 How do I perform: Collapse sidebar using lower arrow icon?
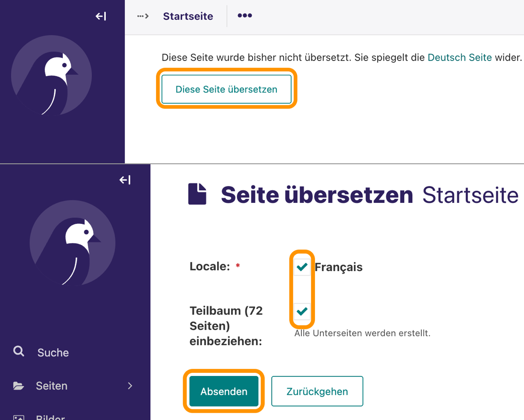point(125,180)
